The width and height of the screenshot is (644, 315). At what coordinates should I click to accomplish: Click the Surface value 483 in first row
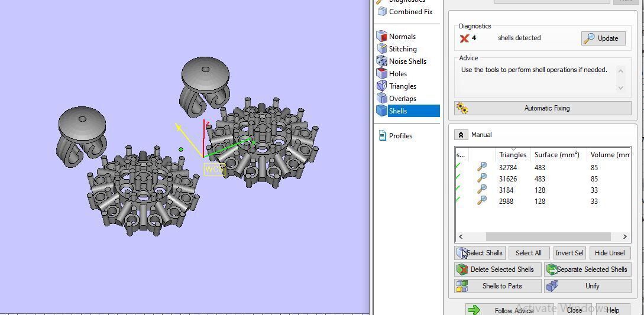click(x=540, y=168)
